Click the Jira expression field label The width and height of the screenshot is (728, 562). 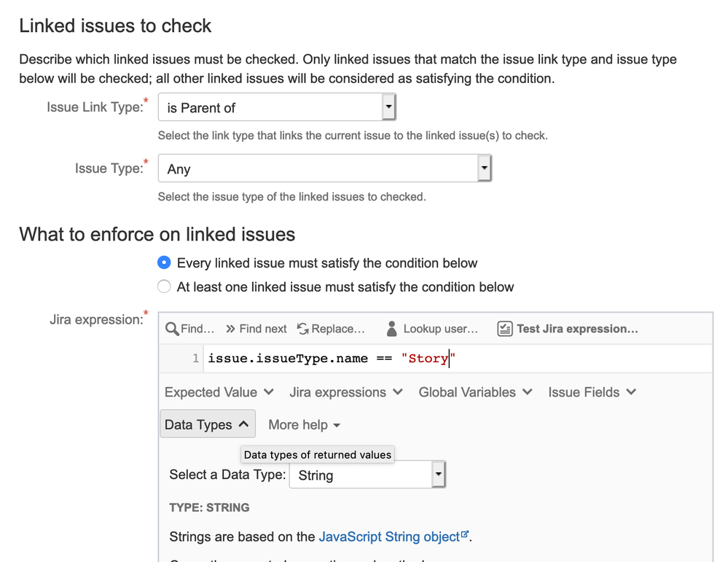[97, 319]
